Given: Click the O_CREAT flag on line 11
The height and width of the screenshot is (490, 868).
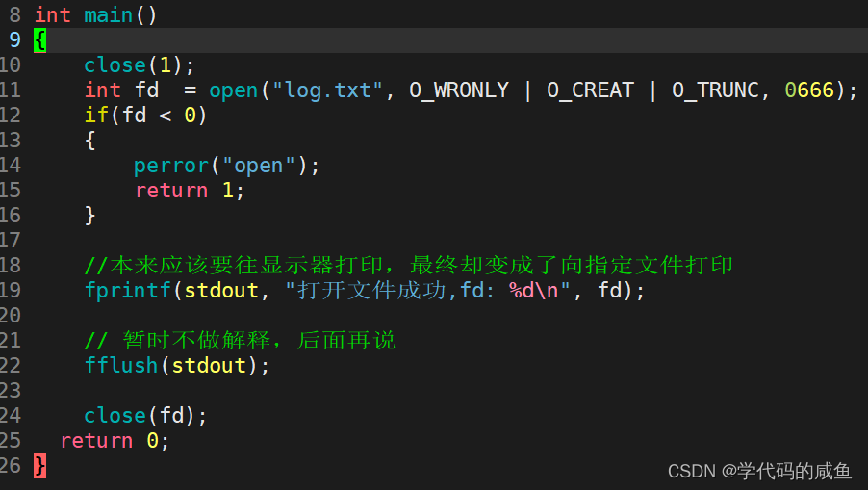Looking at the screenshot, I should point(590,90).
